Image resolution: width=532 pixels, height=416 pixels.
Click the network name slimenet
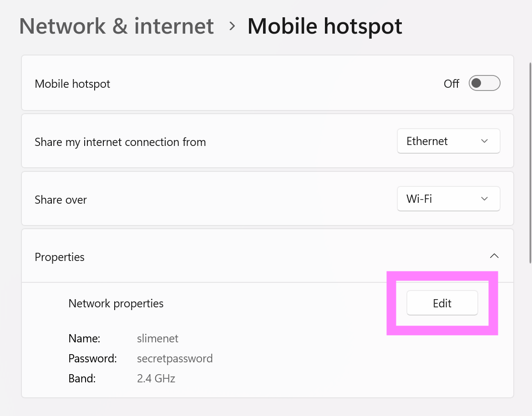157,338
